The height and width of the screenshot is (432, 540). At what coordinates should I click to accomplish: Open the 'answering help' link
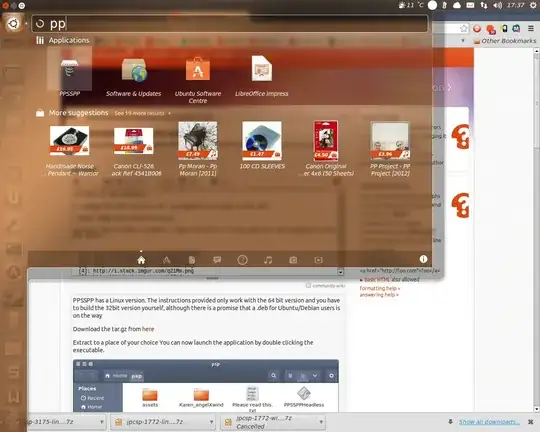[379, 295]
